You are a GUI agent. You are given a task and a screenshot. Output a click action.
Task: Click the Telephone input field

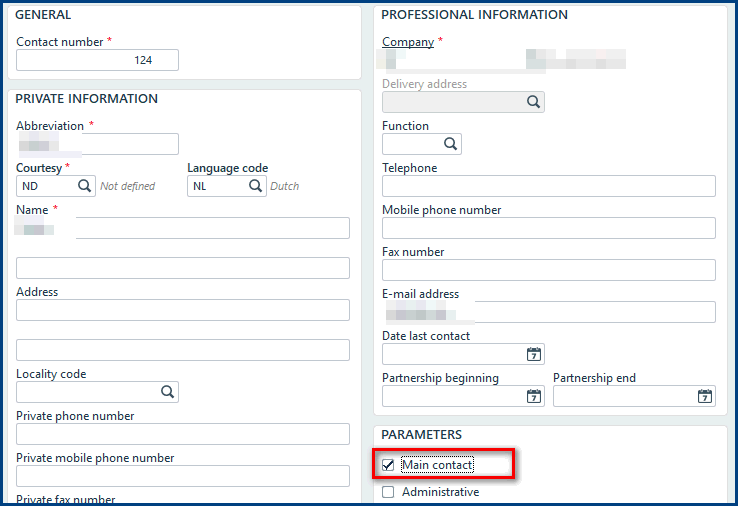(x=548, y=186)
